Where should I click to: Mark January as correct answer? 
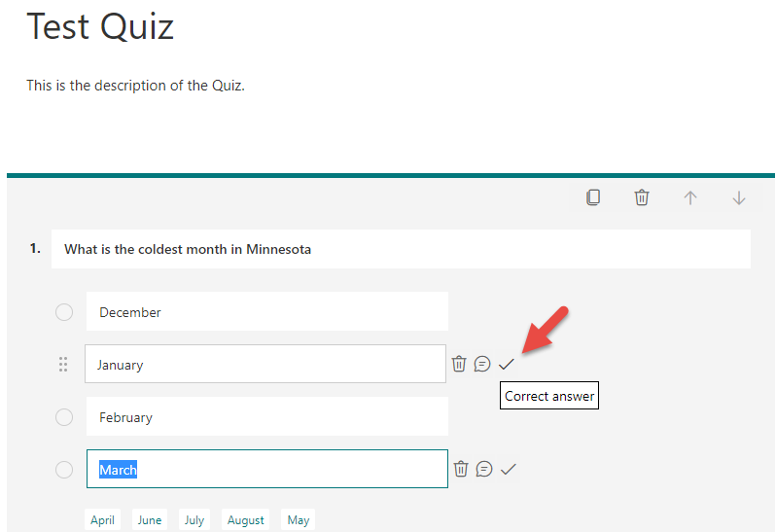(506, 364)
